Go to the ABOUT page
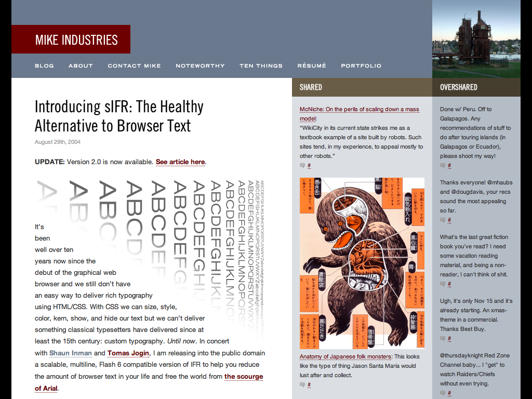The height and width of the screenshot is (399, 532). [x=81, y=66]
